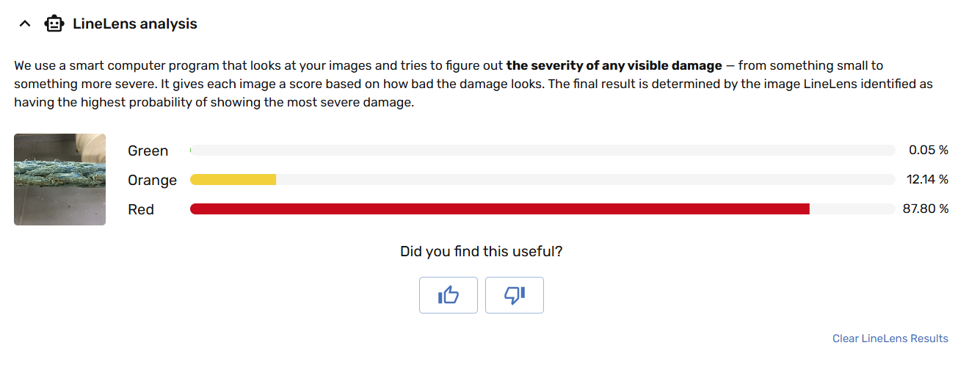Image resolution: width=980 pixels, height=373 pixels.
Task: Click the LineLens analysis heading text
Action: [x=134, y=24]
